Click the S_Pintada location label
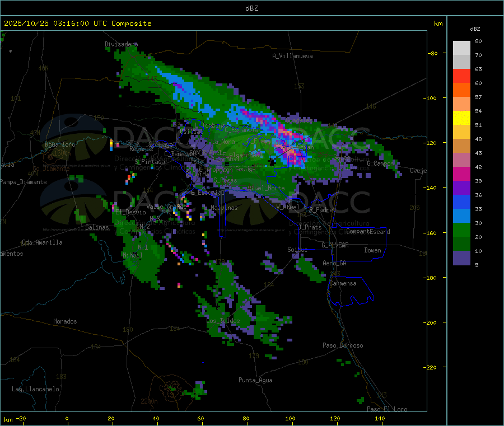This screenshot has height=426, width=504. [x=150, y=162]
